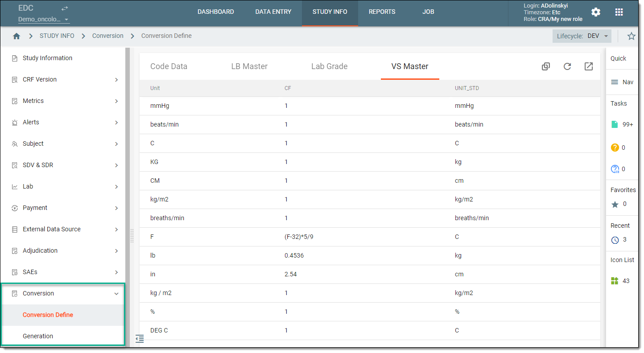This screenshot has width=644, height=353.
Task: Click Conversion in the breadcrumb
Action: point(108,36)
